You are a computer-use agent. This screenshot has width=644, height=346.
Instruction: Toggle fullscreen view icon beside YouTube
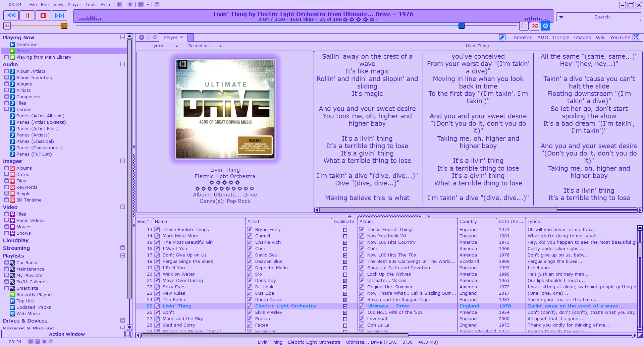[636, 37]
